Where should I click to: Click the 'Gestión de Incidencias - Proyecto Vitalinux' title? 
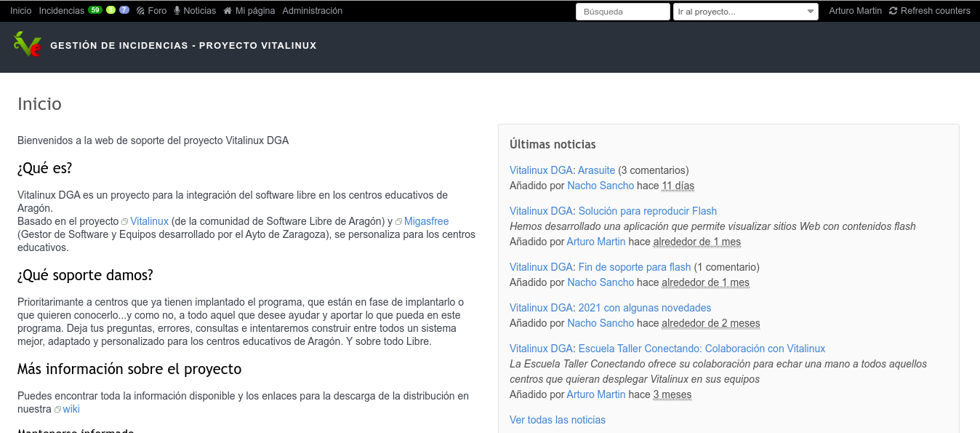pos(183,45)
